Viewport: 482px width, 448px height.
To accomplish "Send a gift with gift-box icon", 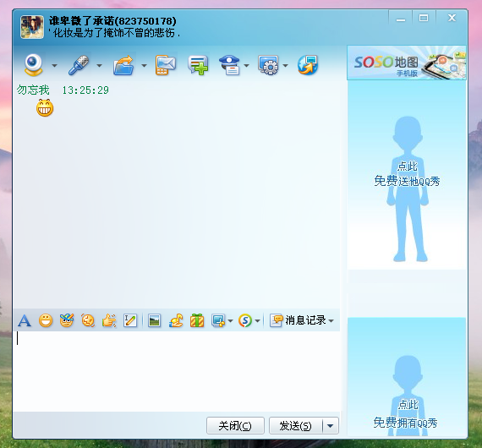I will click(197, 320).
